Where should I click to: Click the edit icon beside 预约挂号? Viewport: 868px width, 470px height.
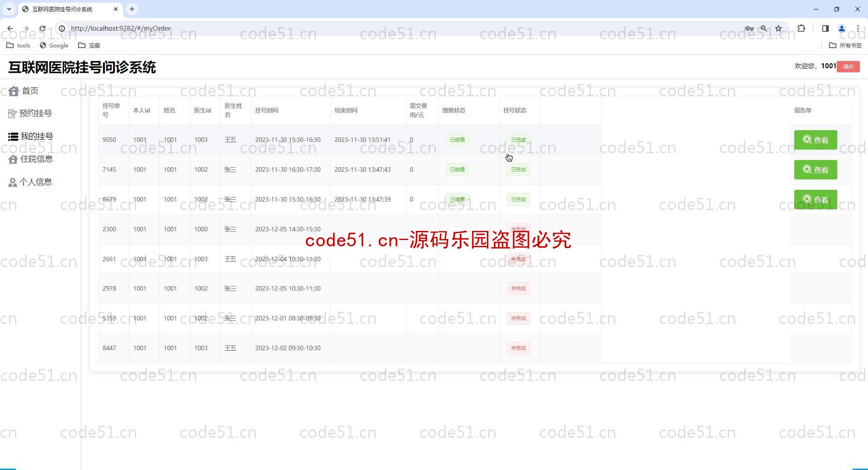pos(12,114)
